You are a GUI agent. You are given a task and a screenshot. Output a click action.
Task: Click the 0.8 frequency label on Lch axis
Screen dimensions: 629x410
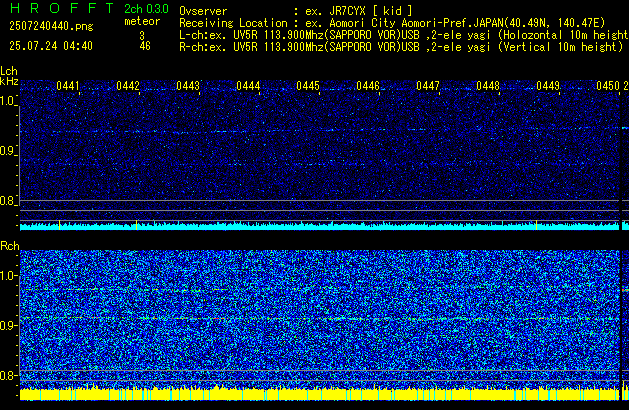coord(8,201)
